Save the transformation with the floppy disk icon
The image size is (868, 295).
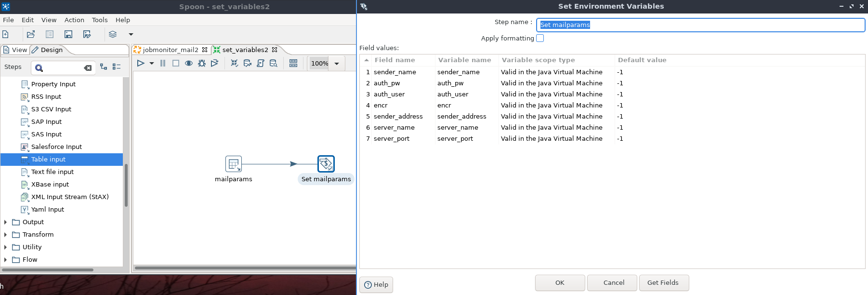pyautogui.click(x=68, y=34)
